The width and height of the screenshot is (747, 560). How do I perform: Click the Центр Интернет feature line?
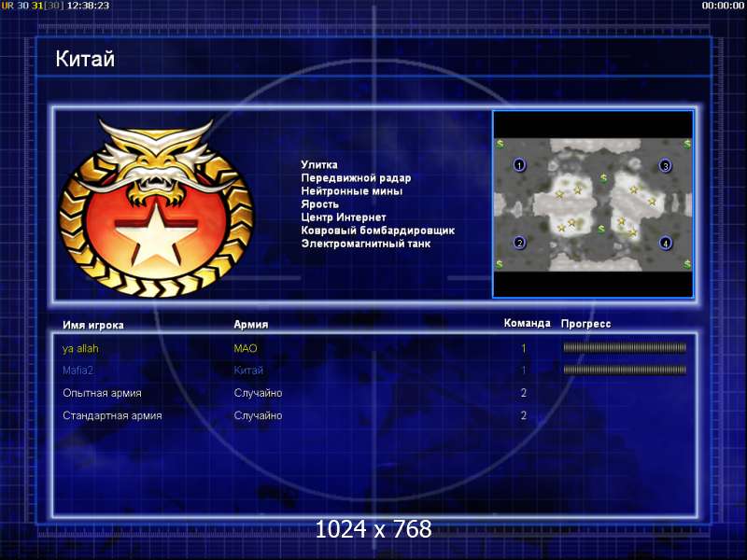[x=343, y=217]
